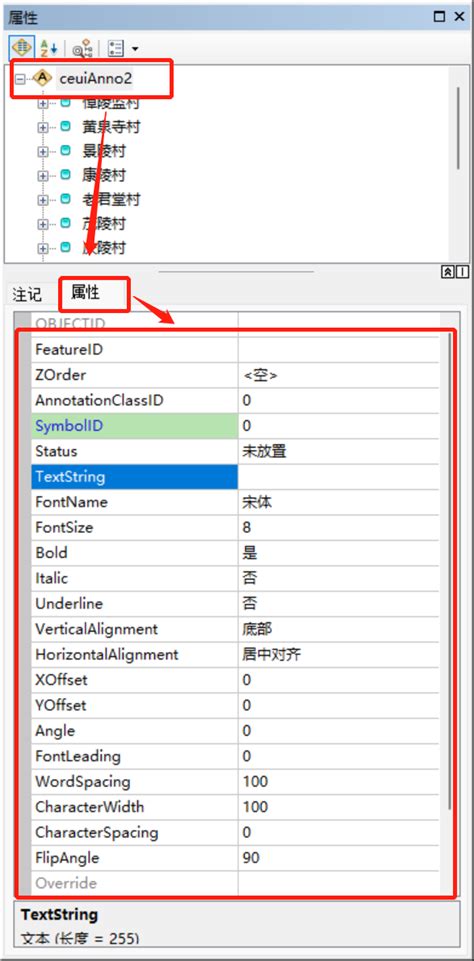Click the tree panel vertical scrollbar
The width and height of the screenshot is (474, 961).
click(x=458, y=127)
